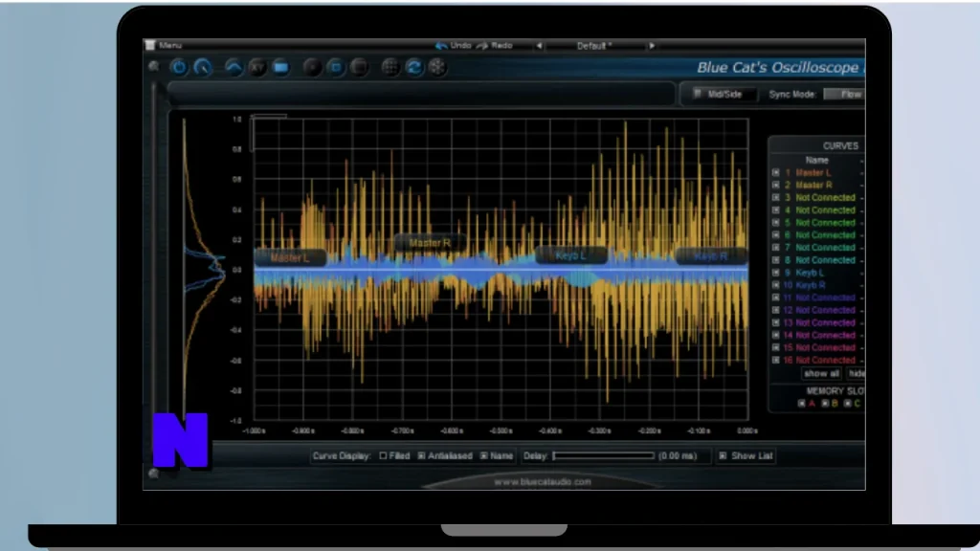Screen dimensions: 980x551
Task: Toggle visibility of curve 6 Not Connected
Action: (775, 235)
